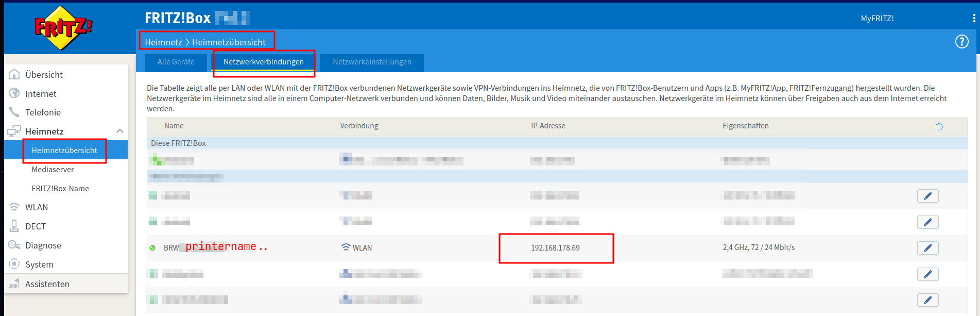This screenshot has height=316, width=980.
Task: Click the text "2,4 GHz, 72 / 24 Mbit/s"
Action: 759,247
